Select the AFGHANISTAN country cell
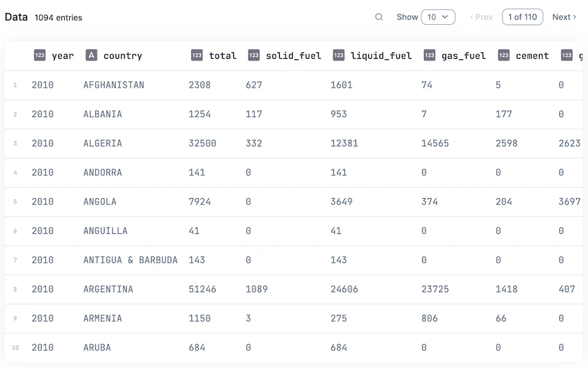This screenshot has height=368, width=588. click(x=114, y=85)
